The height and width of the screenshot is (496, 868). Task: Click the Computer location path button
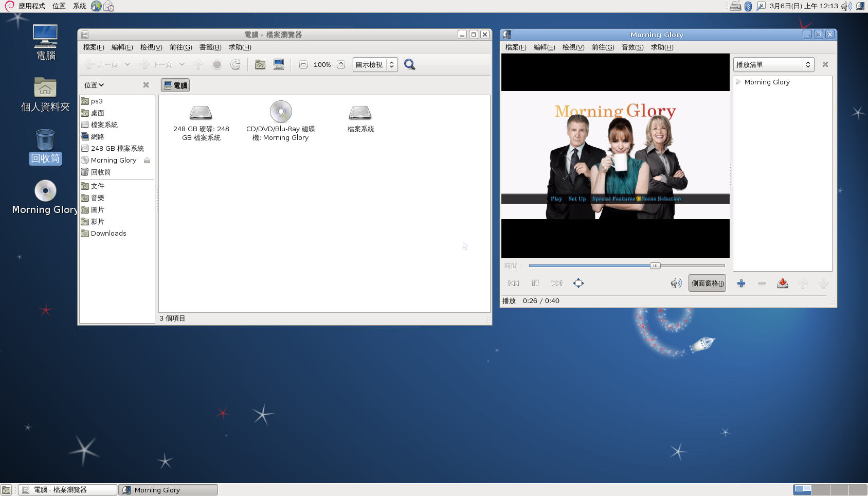tap(175, 85)
